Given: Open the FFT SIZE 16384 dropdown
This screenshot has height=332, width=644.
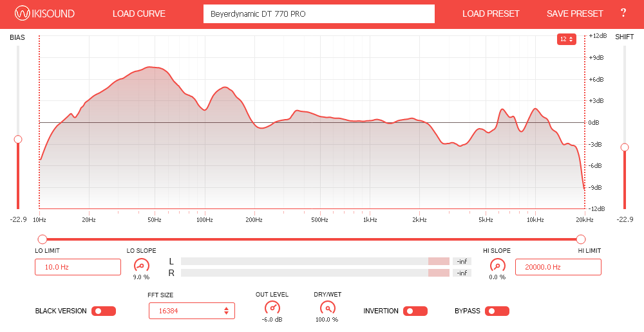Looking at the screenshot, I should pyautogui.click(x=192, y=311).
